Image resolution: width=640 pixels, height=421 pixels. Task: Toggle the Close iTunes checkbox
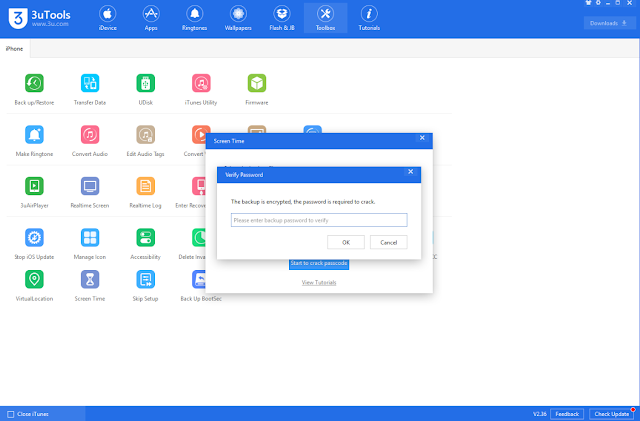pyautogui.click(x=11, y=414)
